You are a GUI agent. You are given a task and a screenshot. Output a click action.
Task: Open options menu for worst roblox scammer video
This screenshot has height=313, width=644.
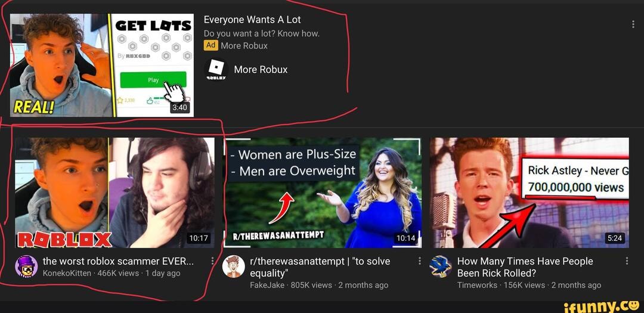[x=213, y=261]
